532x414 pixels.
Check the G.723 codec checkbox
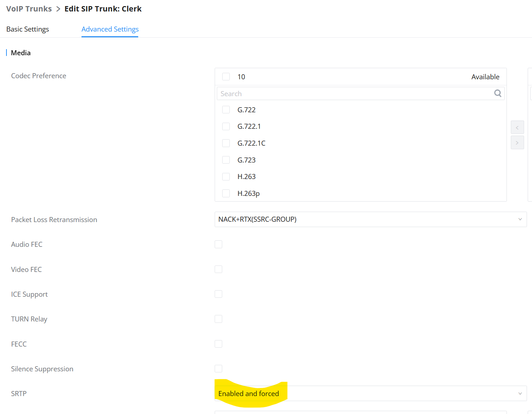point(226,160)
